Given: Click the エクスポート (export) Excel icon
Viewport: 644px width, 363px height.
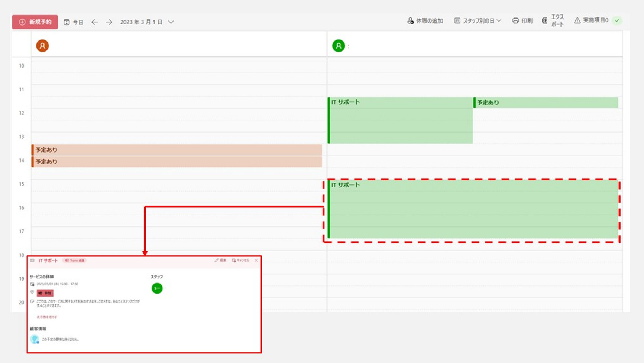Looking at the screenshot, I should click(544, 21).
